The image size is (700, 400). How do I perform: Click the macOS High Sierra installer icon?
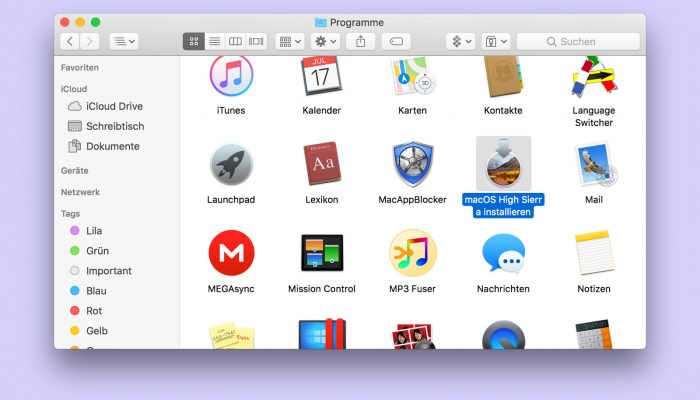(x=504, y=163)
